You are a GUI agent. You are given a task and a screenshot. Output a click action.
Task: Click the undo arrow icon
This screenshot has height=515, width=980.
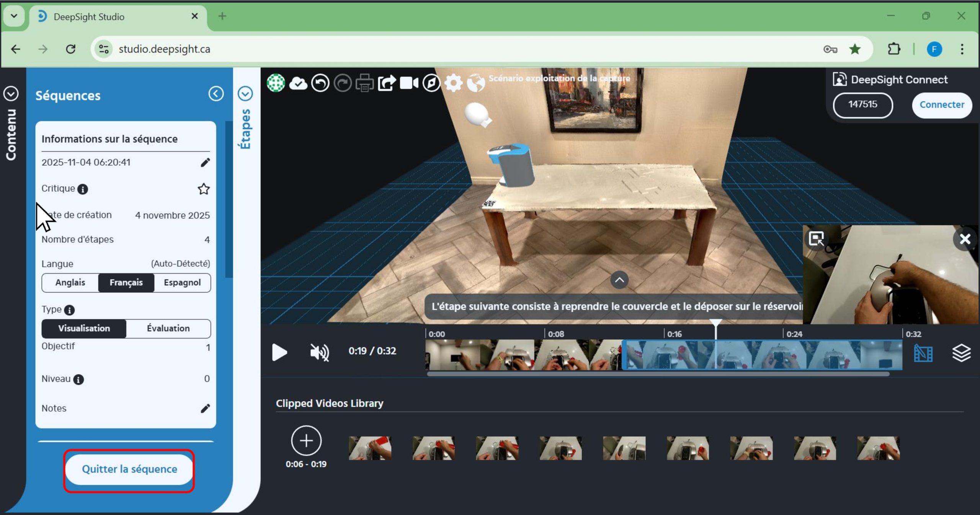coord(320,83)
